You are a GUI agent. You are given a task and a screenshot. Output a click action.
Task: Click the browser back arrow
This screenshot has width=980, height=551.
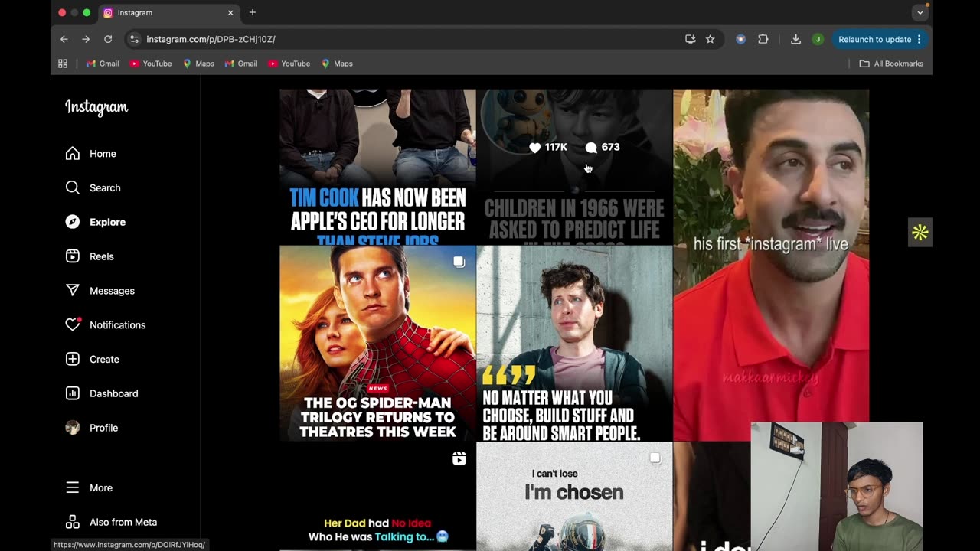tap(64, 39)
